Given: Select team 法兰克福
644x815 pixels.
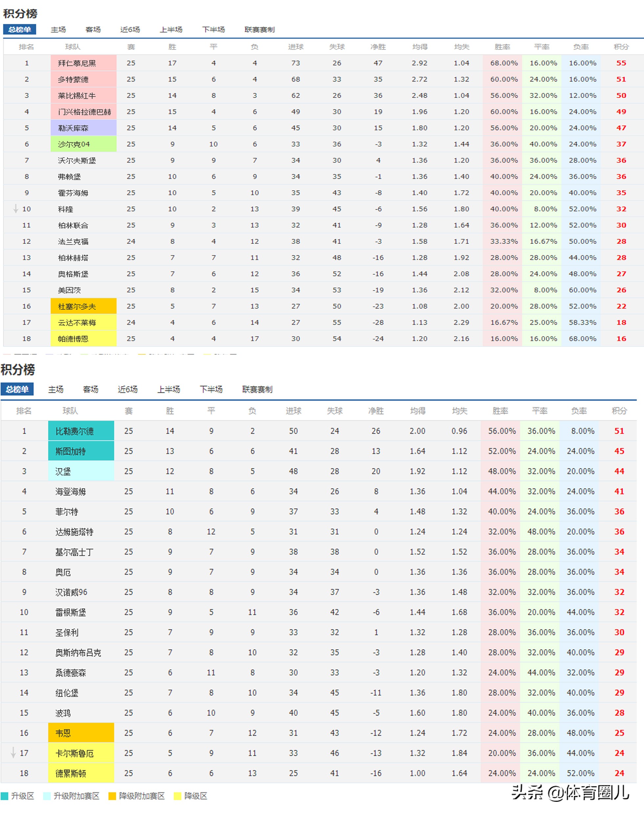Looking at the screenshot, I should [x=73, y=242].
